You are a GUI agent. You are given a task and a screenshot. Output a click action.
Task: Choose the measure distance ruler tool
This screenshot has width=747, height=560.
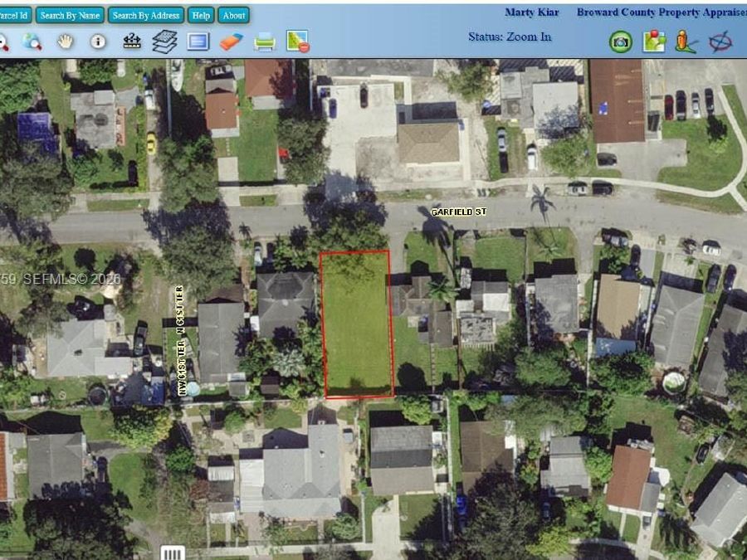[x=132, y=41]
